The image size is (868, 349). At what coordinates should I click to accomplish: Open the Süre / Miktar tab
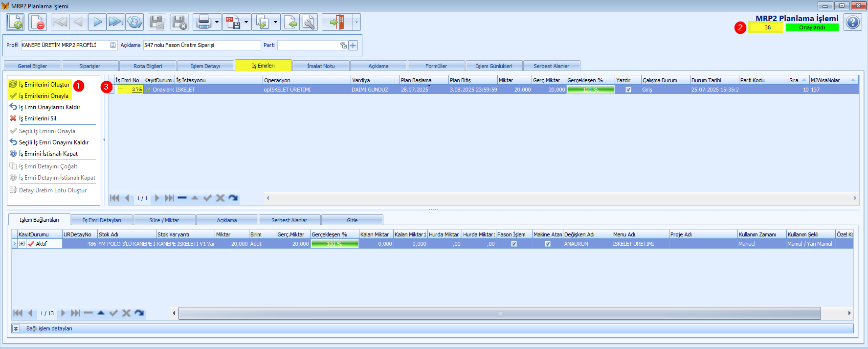[164, 220]
